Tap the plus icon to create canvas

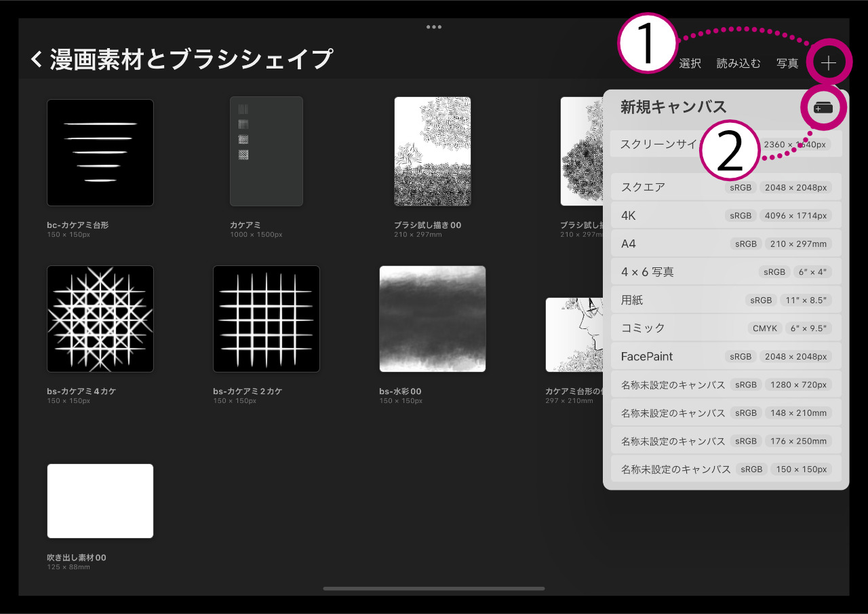(828, 63)
